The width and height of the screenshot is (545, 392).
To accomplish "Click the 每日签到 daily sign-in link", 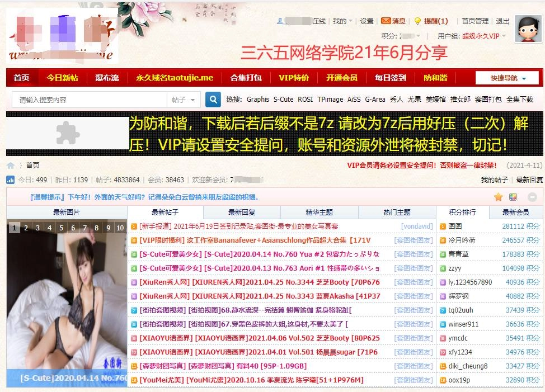I will (390, 78).
